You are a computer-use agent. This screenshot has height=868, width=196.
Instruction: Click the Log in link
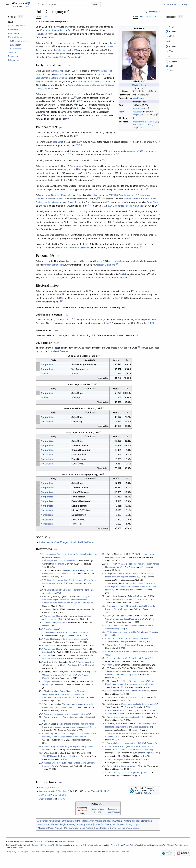pos(187,4)
